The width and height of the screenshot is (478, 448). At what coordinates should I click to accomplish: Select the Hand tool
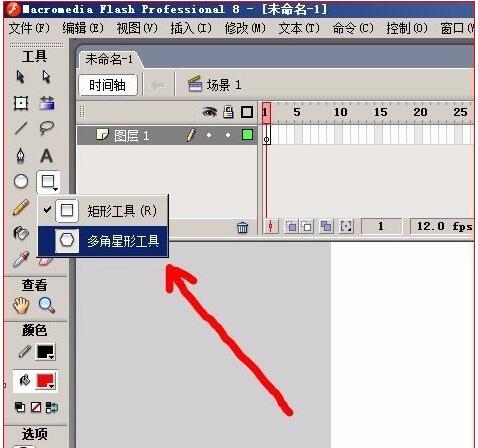[21, 305]
